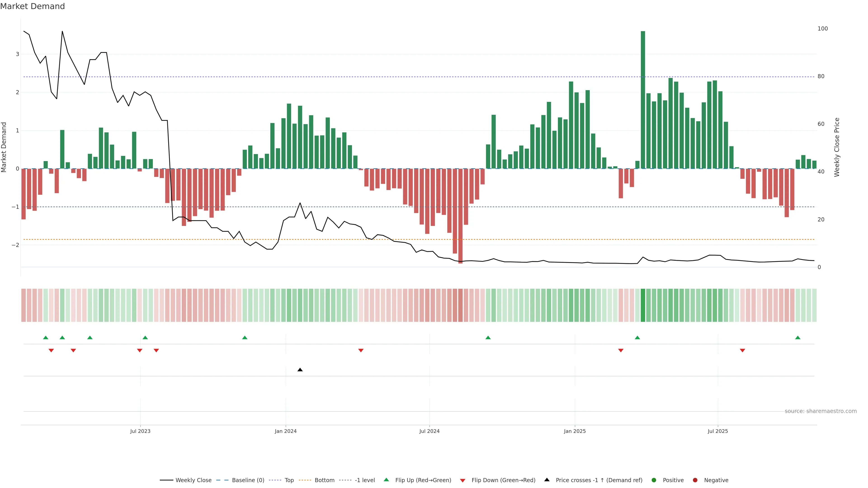Click Flip Down red triangle legend icon
868x488 pixels.
point(463,480)
